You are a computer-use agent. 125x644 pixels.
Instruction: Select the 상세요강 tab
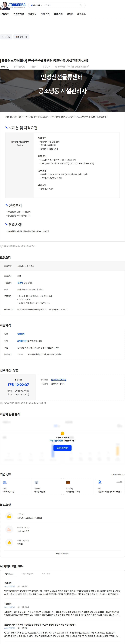(5, 67)
